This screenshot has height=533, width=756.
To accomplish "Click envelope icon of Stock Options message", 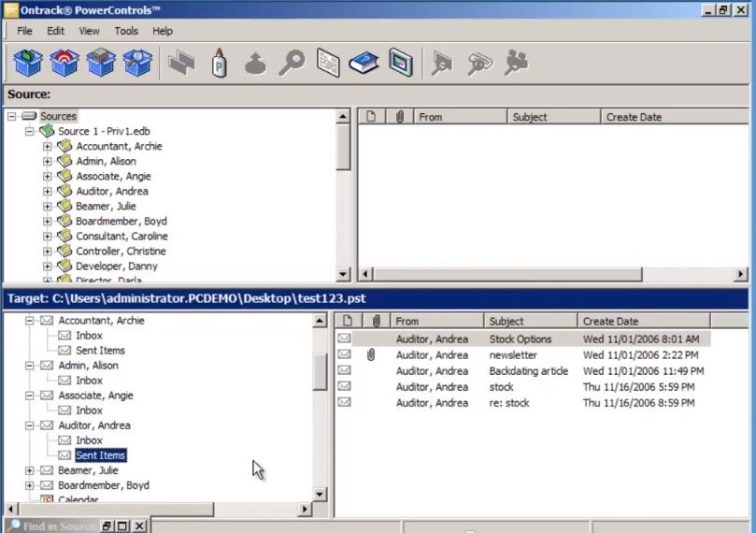I will 344,339.
